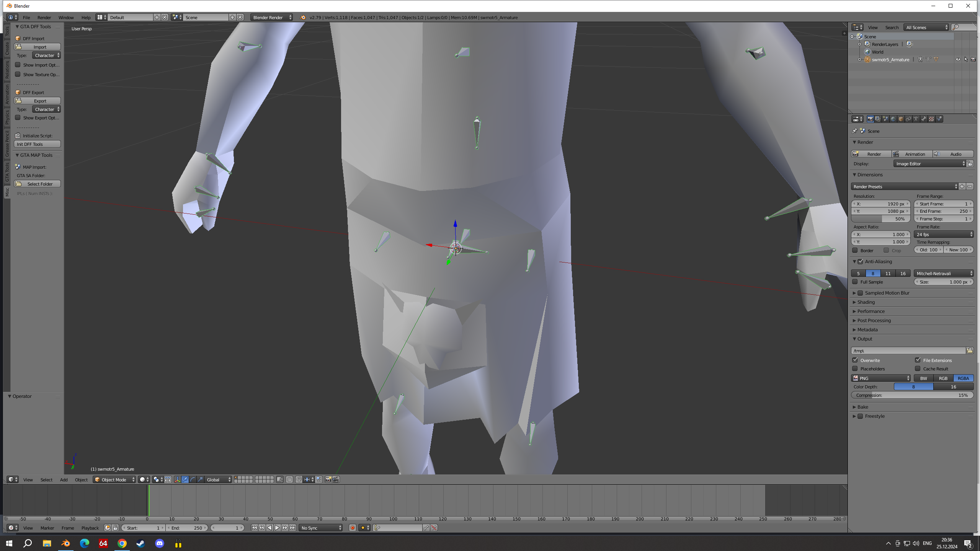
Task: Adjust the Compression slider
Action: point(912,395)
